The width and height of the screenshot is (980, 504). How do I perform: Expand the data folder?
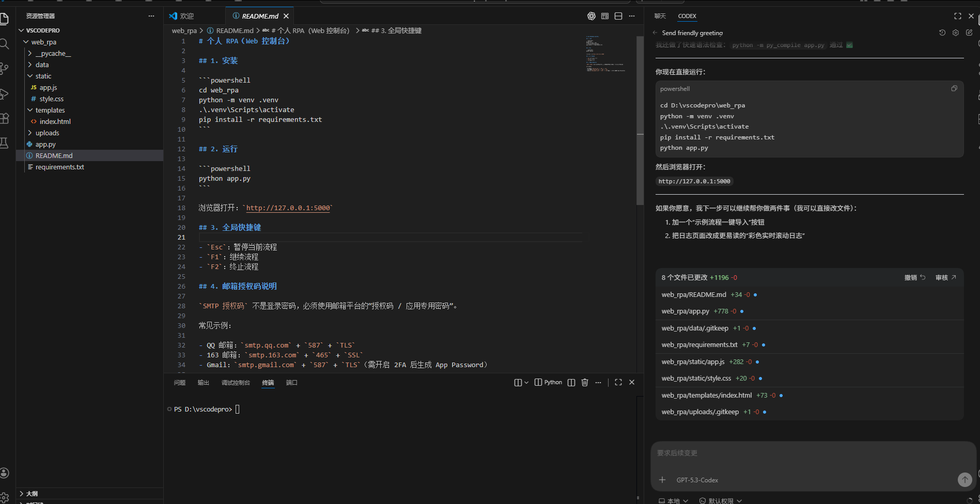(30, 65)
